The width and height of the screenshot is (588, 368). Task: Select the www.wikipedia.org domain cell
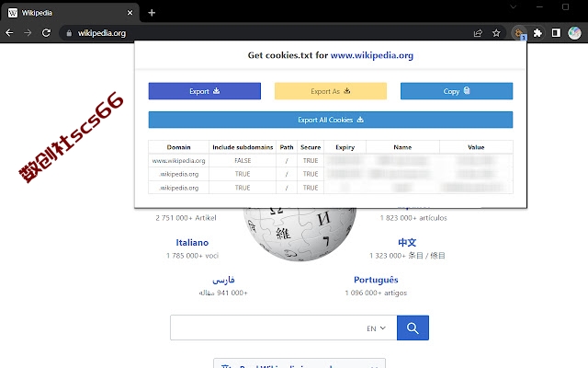[178, 161]
